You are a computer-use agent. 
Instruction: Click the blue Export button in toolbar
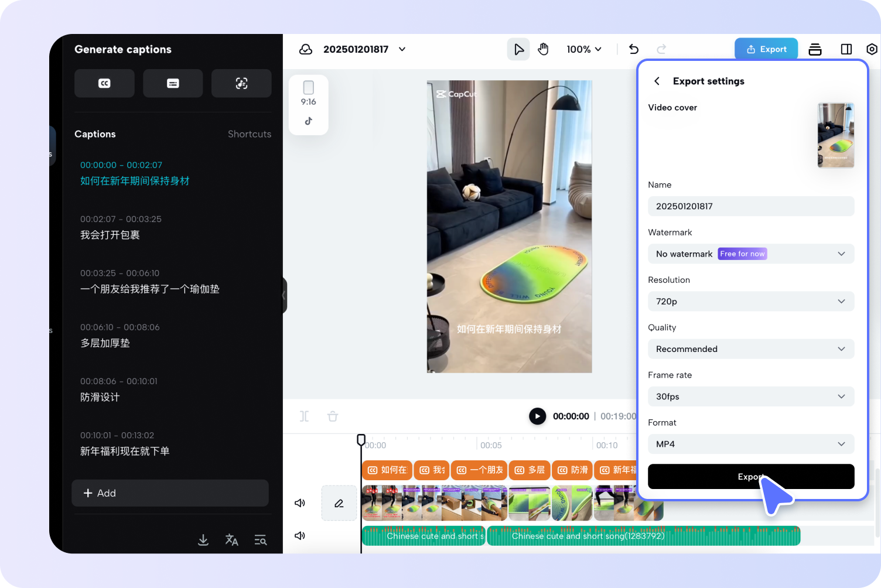(766, 49)
